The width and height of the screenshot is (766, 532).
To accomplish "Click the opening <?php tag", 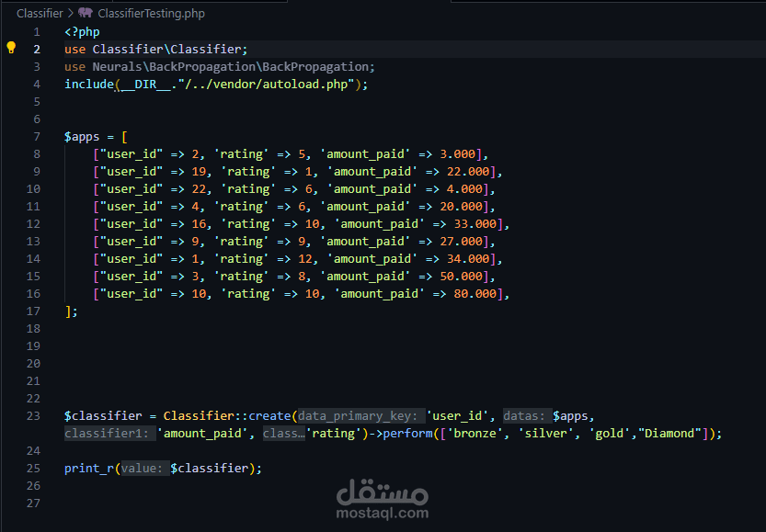I will tap(82, 32).
